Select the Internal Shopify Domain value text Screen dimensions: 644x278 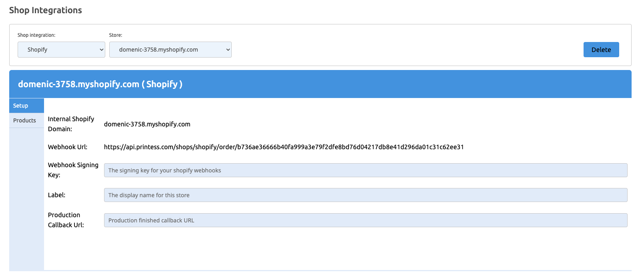(147, 124)
